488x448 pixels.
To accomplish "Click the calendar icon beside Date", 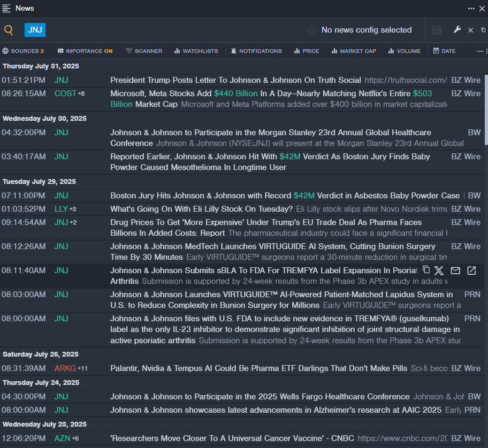I will (x=436, y=51).
